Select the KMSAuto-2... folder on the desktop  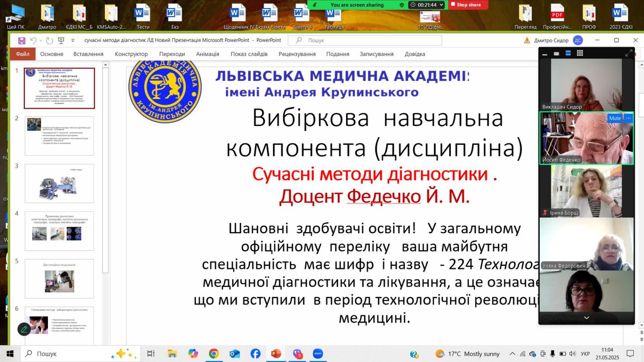pyautogui.click(x=111, y=17)
